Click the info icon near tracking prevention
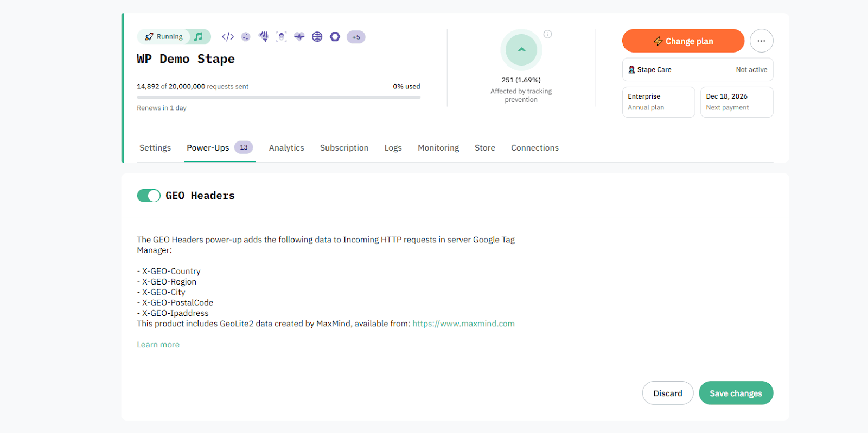This screenshot has height=433, width=868. pos(548,34)
